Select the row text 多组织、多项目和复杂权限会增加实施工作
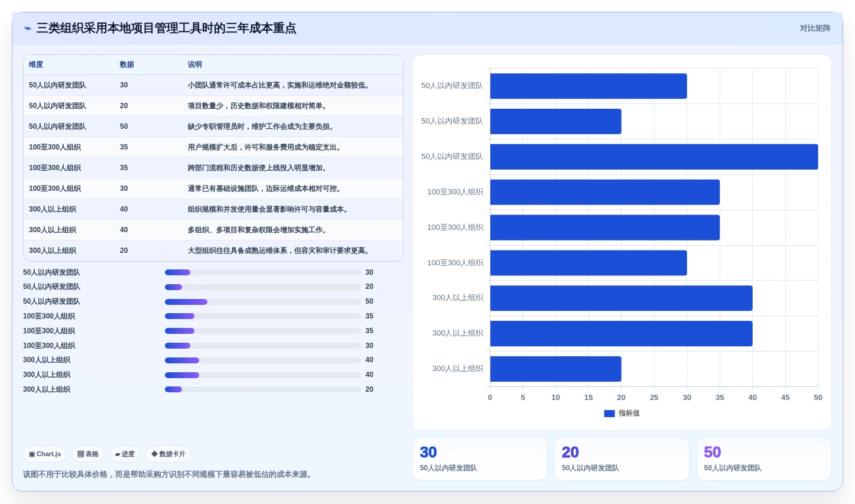The height and width of the screenshot is (504, 855). pyautogui.click(x=259, y=230)
